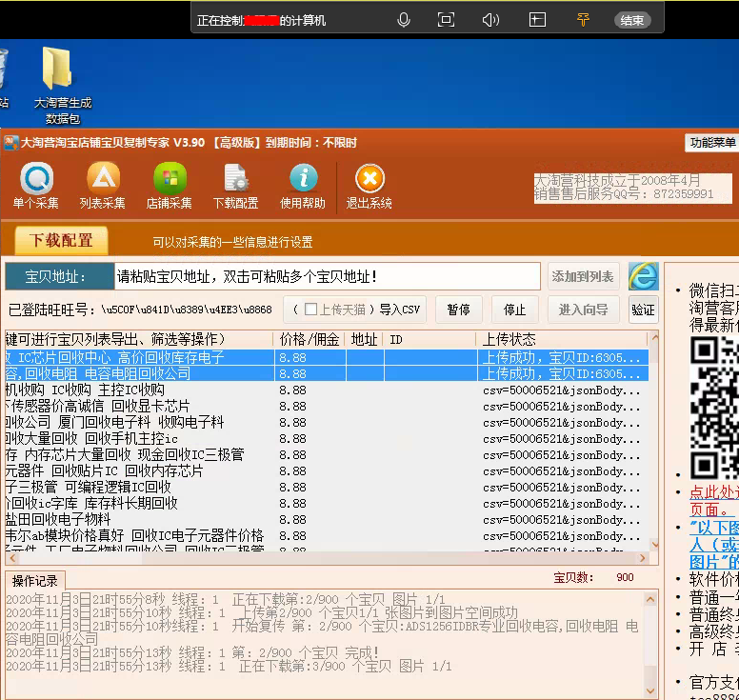
Task: Select row 机收购 IC收购 主控IC收购
Action: [327, 390]
